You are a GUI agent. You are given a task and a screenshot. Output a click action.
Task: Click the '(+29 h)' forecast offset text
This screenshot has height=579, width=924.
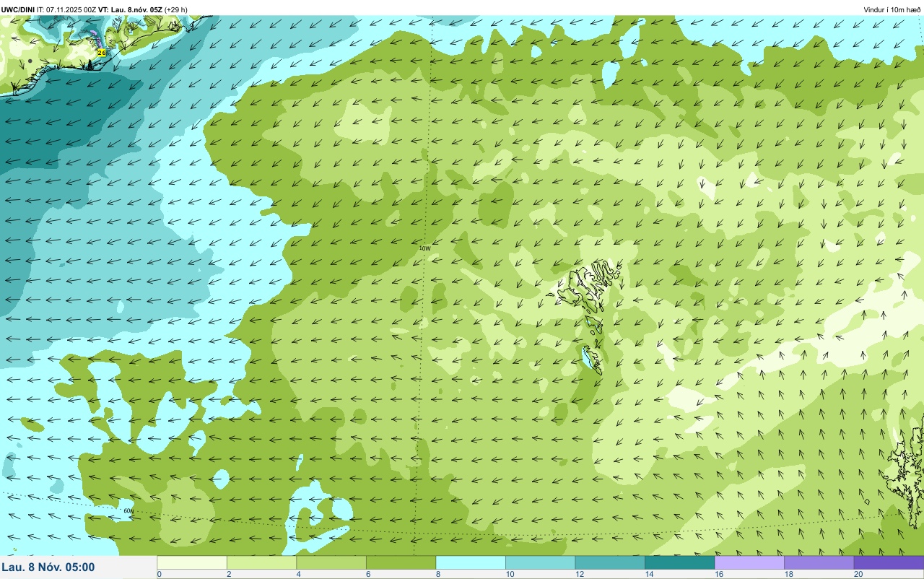176,9
